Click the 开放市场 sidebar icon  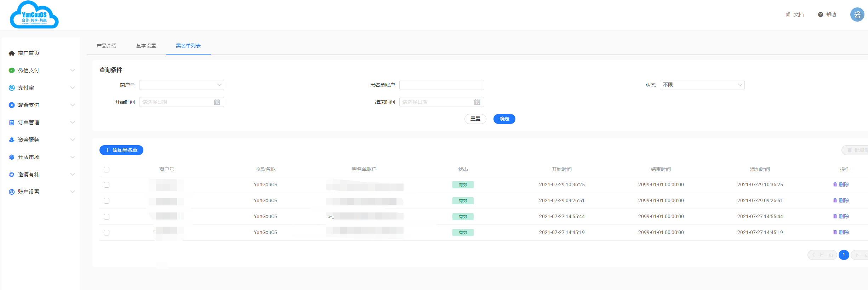12,157
